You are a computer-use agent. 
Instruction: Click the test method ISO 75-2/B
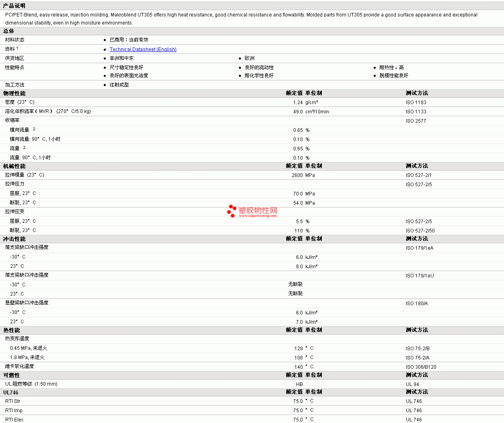click(x=418, y=349)
